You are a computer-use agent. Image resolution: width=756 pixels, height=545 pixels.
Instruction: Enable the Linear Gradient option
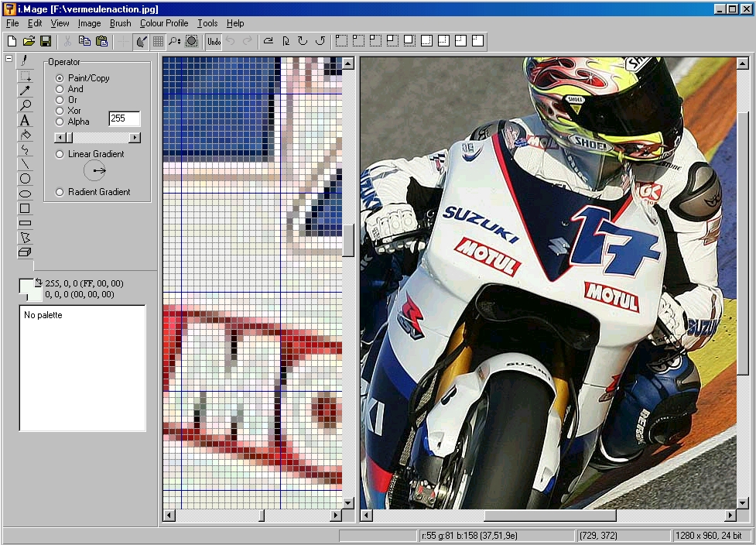(x=60, y=154)
